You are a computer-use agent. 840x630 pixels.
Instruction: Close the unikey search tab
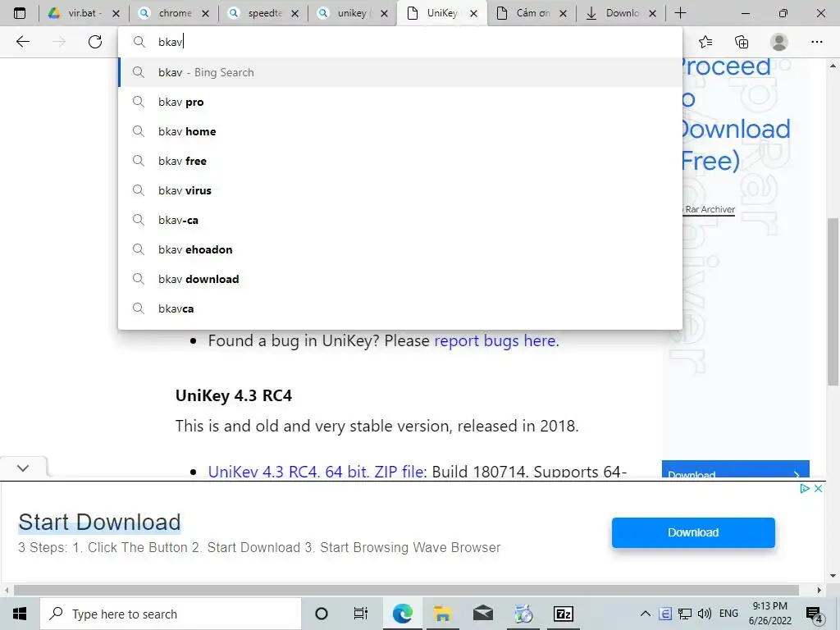[384, 14]
